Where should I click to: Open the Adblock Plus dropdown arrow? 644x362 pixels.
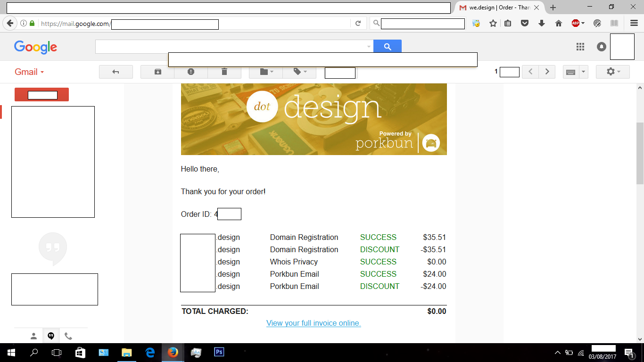pos(583,23)
